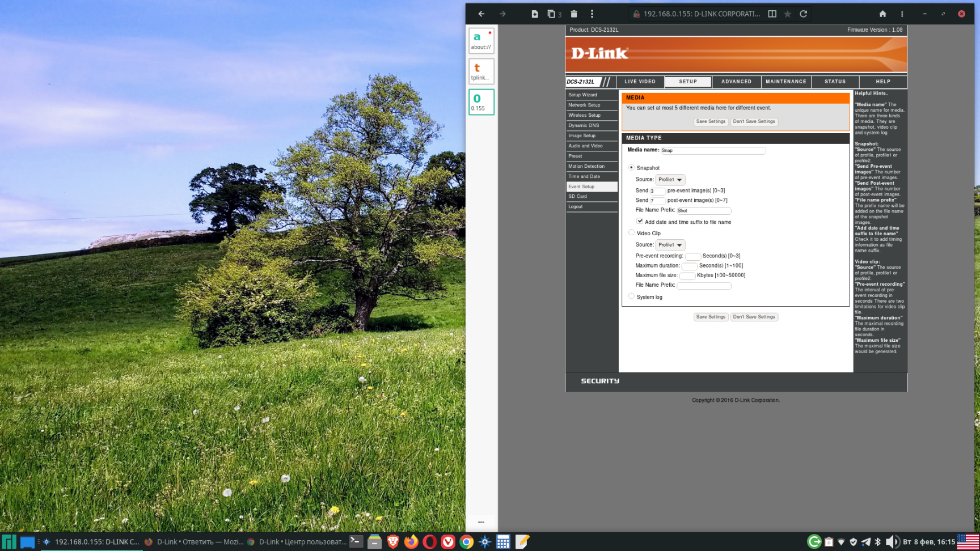The width and height of the screenshot is (980, 551).
Task: Open the volume control in the tray
Action: click(892, 542)
